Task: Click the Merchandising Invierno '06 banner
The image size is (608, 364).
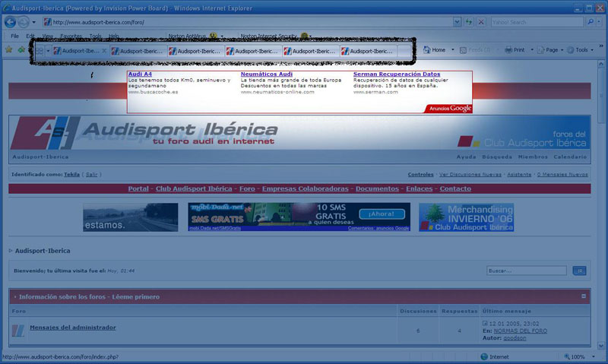Action: [x=466, y=217]
